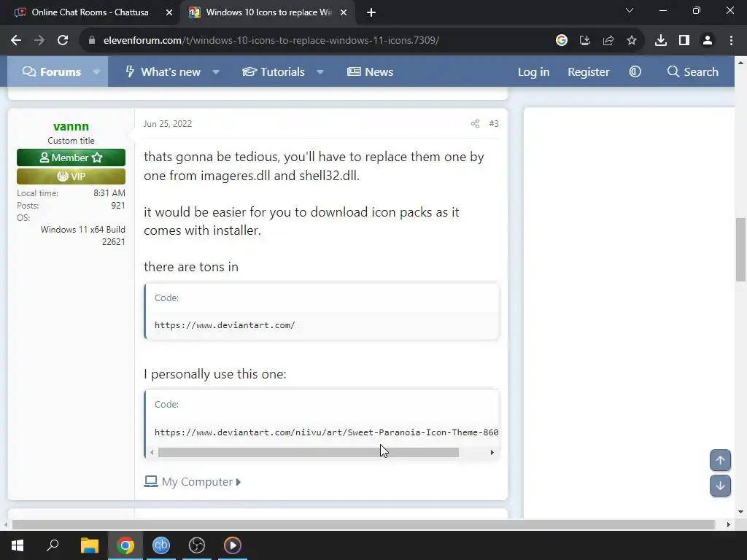Click the Member badge

click(71, 157)
